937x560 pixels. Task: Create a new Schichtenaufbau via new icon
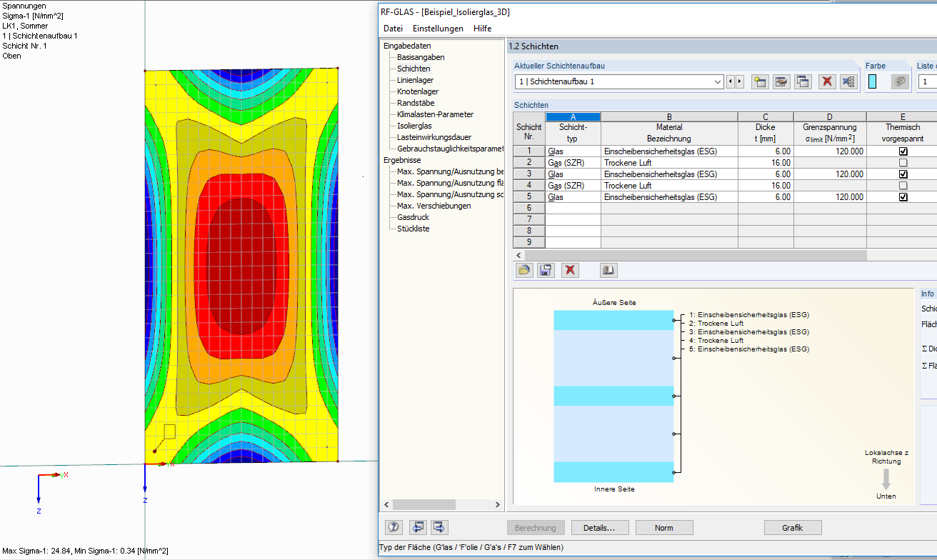pos(760,81)
